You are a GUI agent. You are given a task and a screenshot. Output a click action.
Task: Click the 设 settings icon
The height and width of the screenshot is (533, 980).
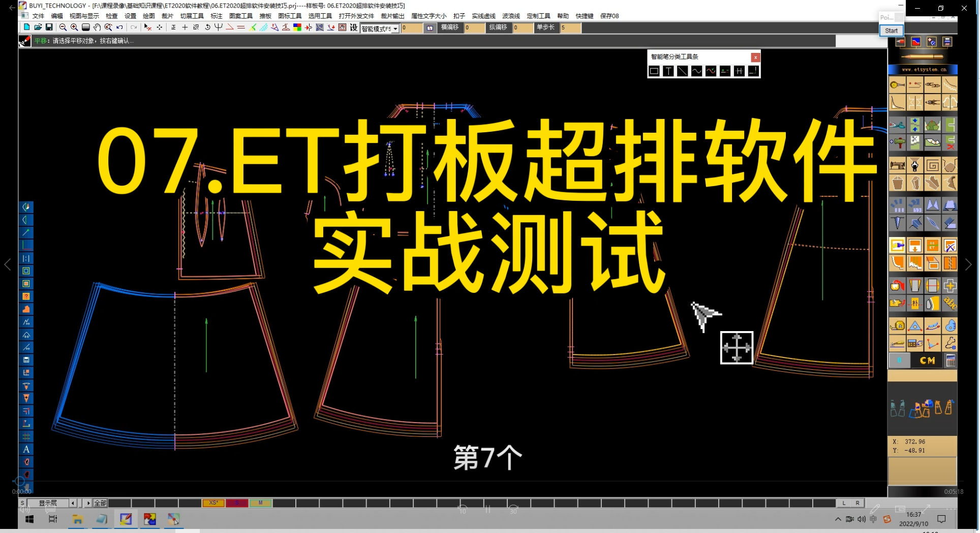tap(354, 27)
